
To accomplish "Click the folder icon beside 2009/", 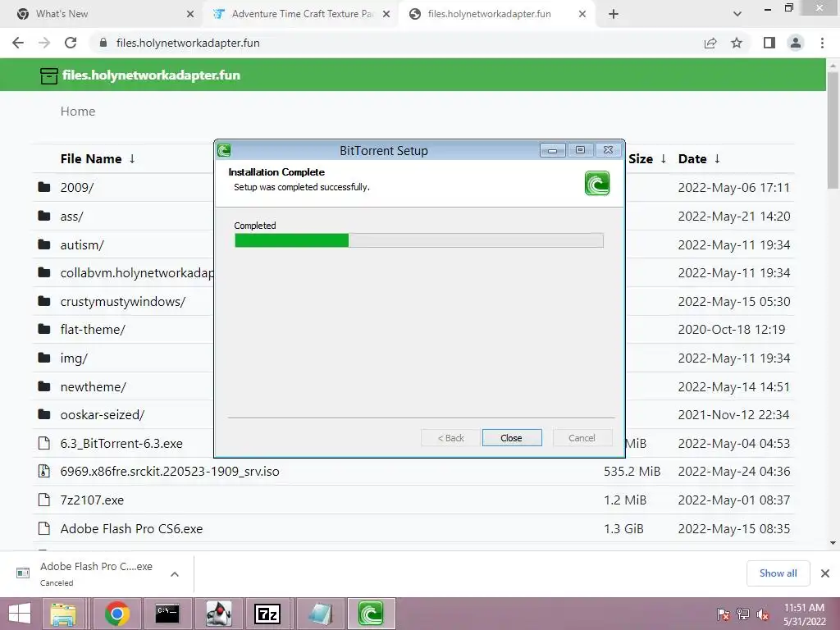I will [x=44, y=187].
